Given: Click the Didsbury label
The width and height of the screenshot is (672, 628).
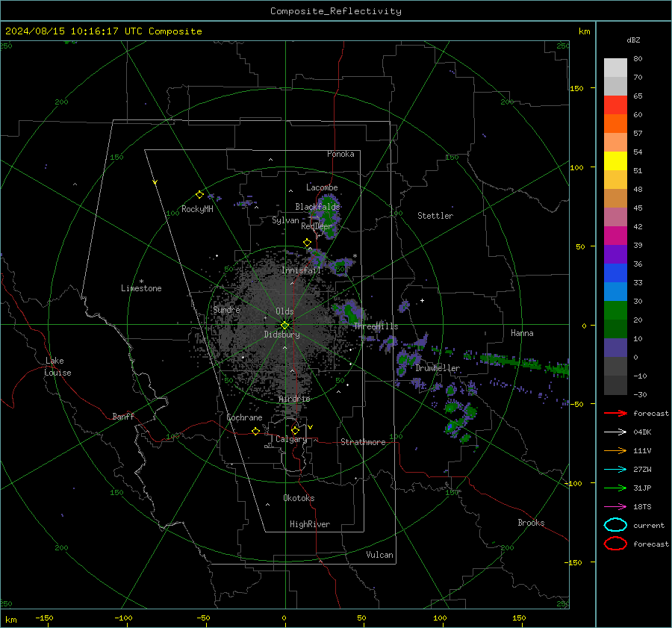Looking at the screenshot, I should [282, 335].
